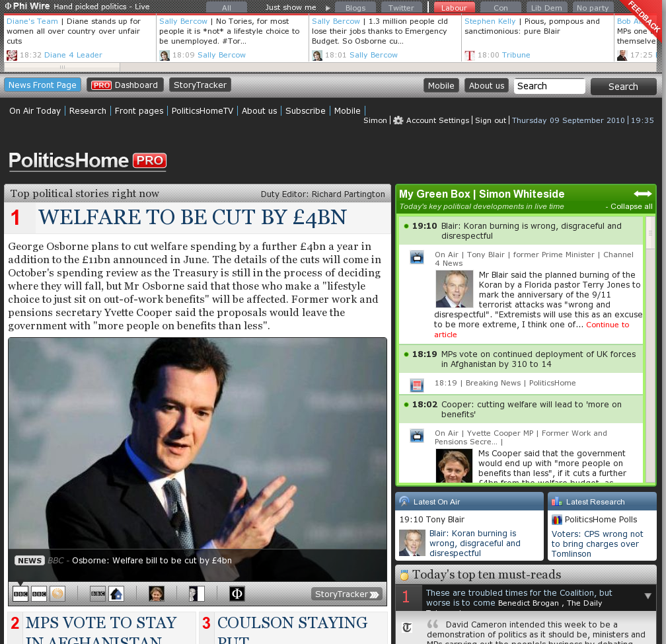Viewport: 666px width, 644px height.
Task: Collapse all Green Box entries
Action: (629, 206)
